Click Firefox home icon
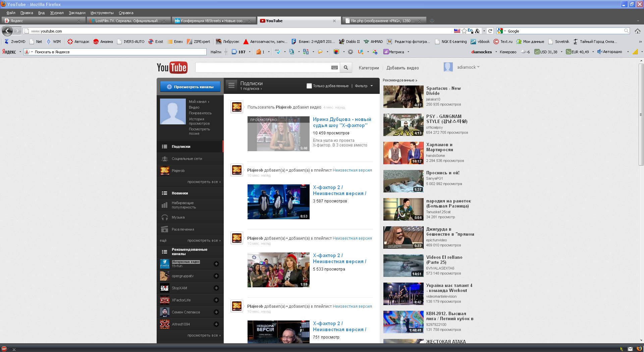 tap(637, 31)
